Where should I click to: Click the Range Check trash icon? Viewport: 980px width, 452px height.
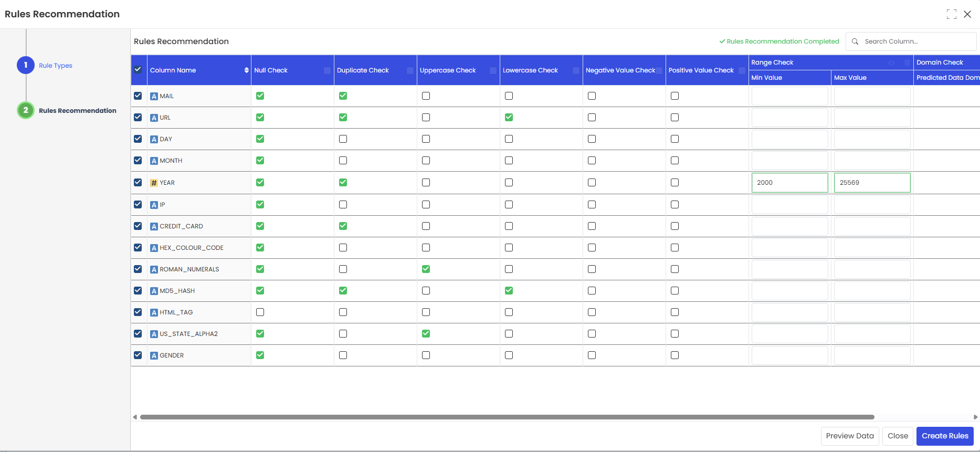click(907, 63)
